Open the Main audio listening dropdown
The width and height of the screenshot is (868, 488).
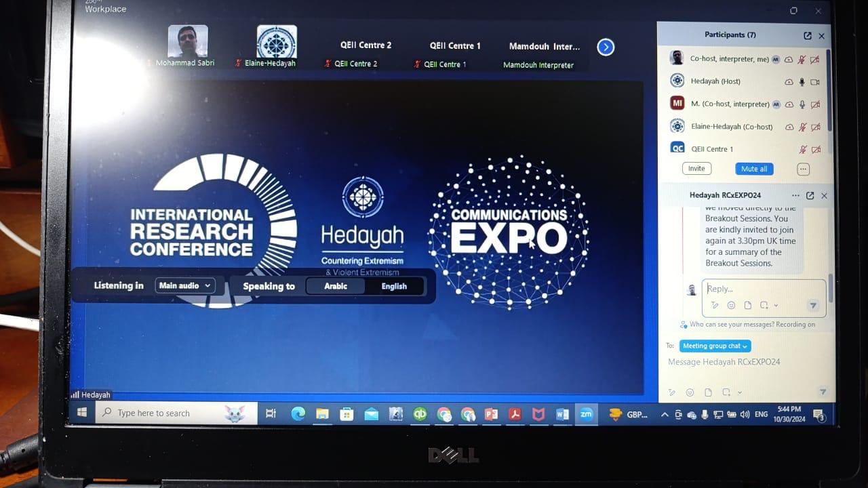click(x=185, y=286)
